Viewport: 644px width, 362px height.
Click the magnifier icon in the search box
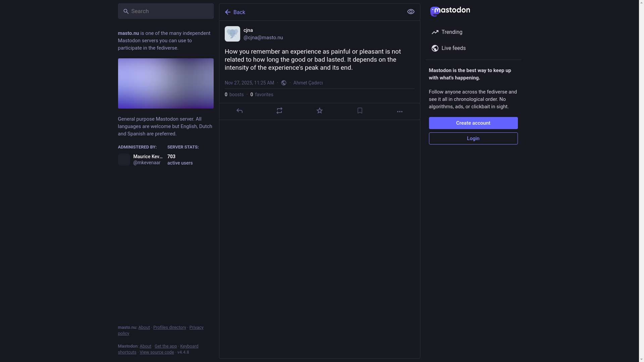coord(126,11)
